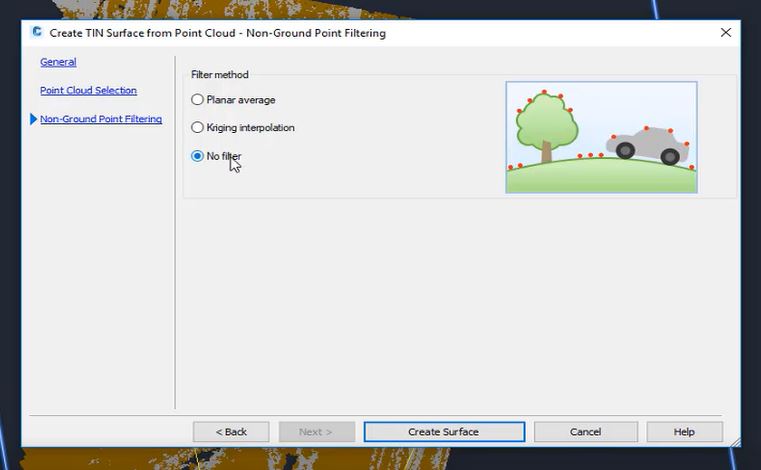Click the point cloud drawing below the dialog
Screen dimensions: 761x470
coord(233,459)
